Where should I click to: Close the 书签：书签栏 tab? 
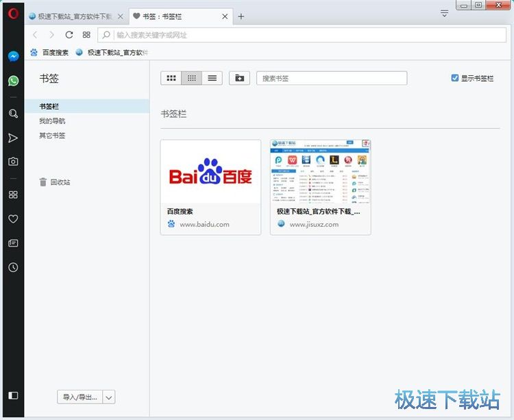point(225,16)
